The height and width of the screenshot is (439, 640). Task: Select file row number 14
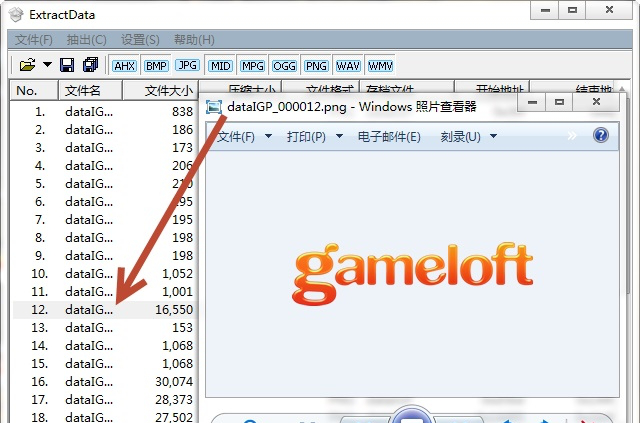104,346
